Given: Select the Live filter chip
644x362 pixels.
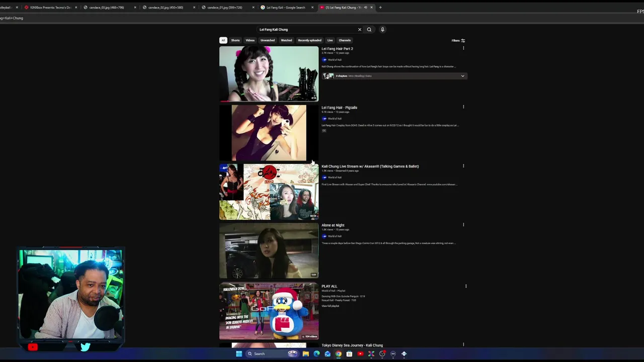Looking at the screenshot, I should [330, 40].
